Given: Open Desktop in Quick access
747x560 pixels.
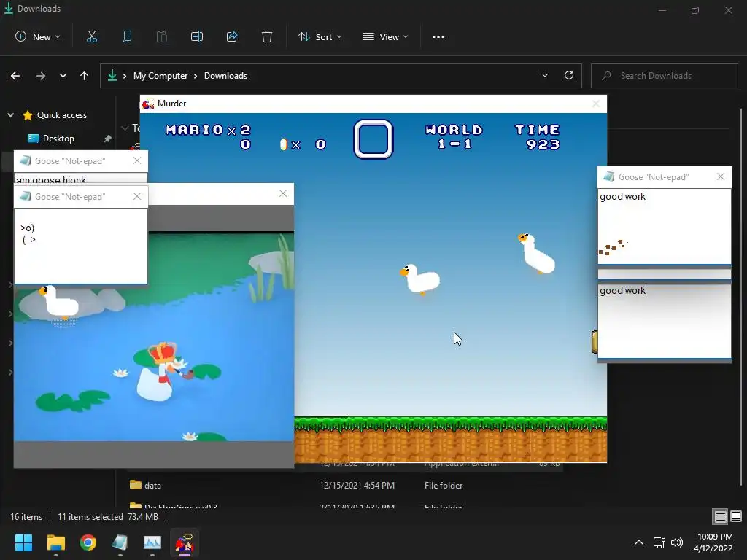Looking at the screenshot, I should (58, 138).
